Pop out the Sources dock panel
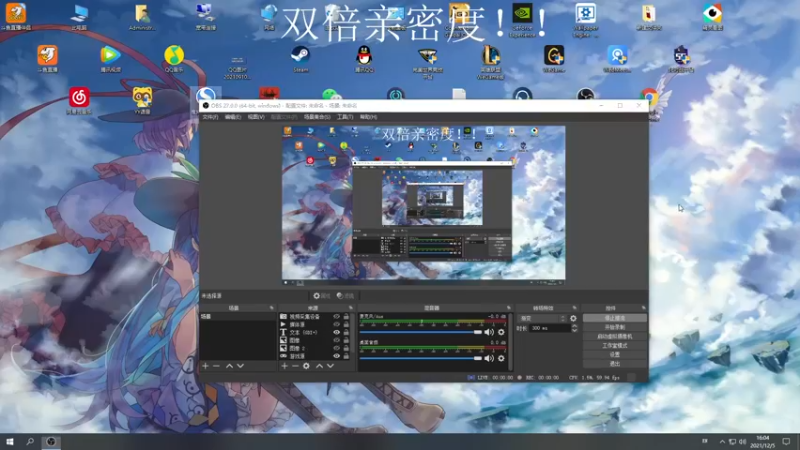This screenshot has width=800, height=450. (351, 308)
